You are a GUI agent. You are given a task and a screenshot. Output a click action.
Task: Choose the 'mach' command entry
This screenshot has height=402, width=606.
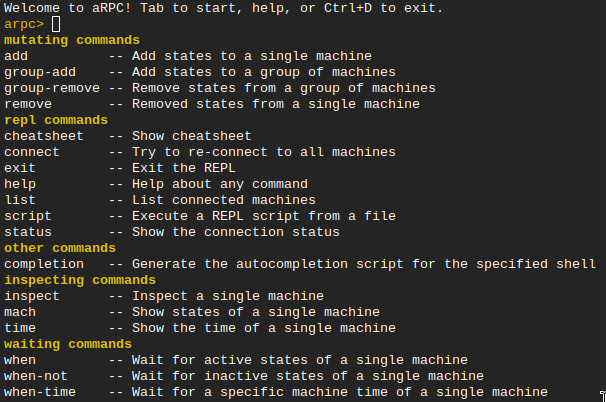[x=20, y=312]
